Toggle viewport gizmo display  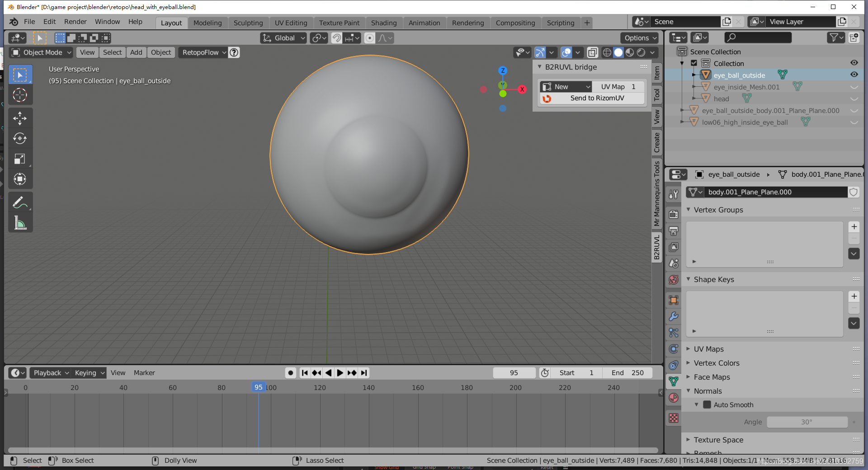click(540, 52)
